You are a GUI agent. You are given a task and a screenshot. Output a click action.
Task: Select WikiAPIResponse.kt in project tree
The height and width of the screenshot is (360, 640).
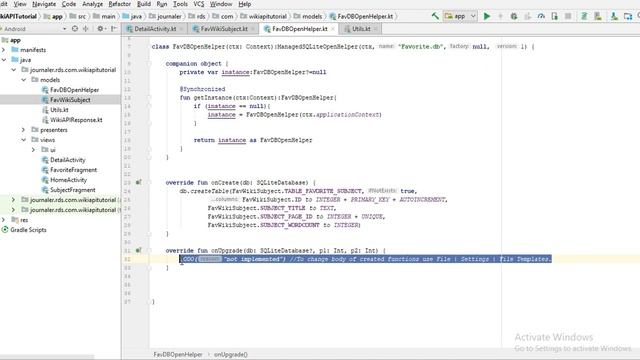click(72, 120)
